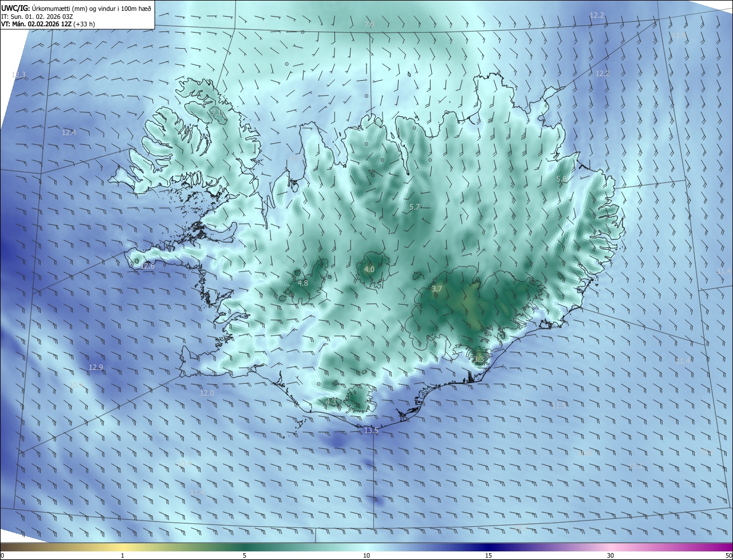733x560 pixels.
Task: Click the initialization time 'IT: Sun. 01. 02. 2026 03Z'
Action: pyautogui.click(x=37, y=17)
